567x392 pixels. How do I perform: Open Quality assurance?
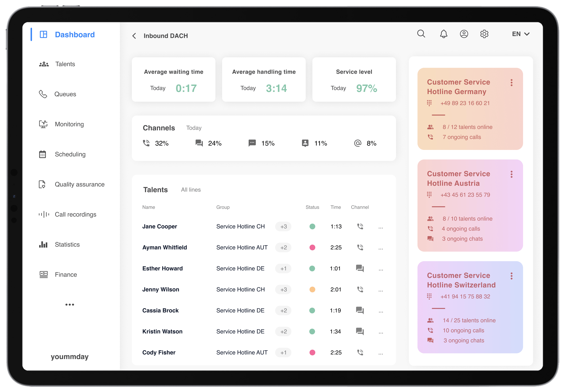[x=80, y=184]
